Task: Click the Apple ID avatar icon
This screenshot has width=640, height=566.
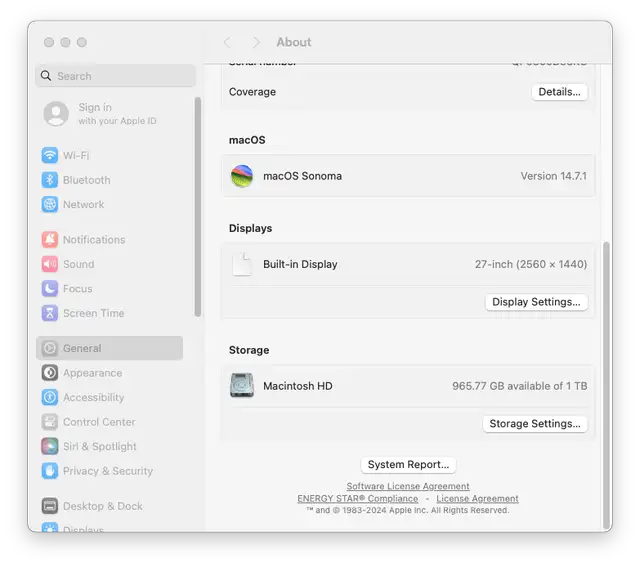Action: 56,113
